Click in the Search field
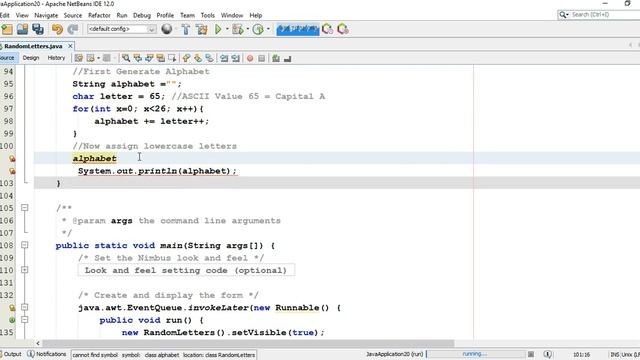Screen dimensions: 640x360 [599, 15]
